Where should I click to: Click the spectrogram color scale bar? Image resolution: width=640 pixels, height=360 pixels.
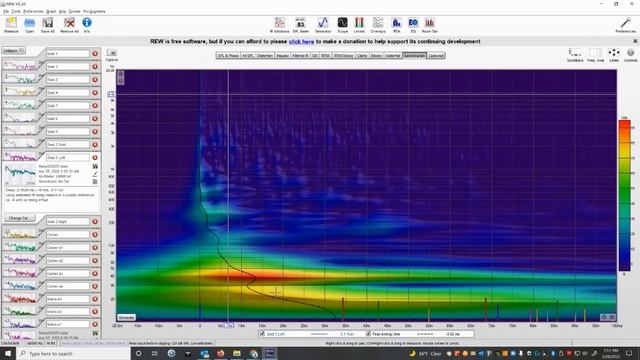tap(624, 195)
